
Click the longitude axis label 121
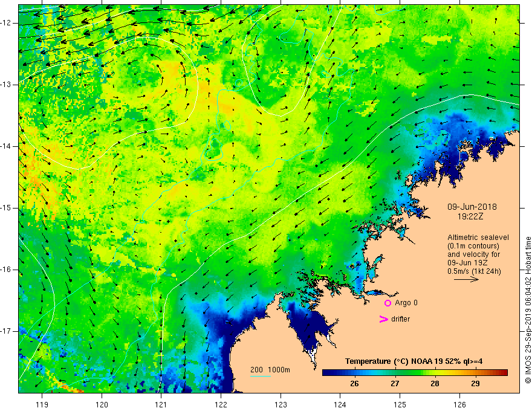pyautogui.click(x=161, y=404)
